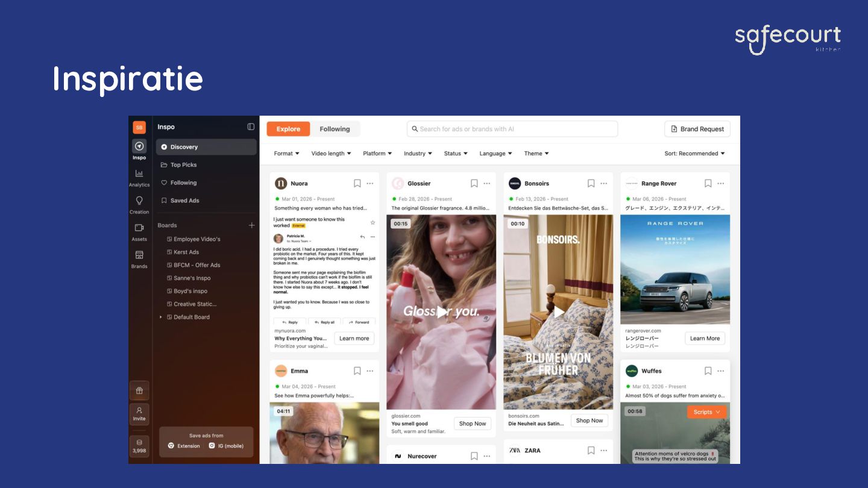The image size is (868, 488).
Task: Click the SB avatar badge
Action: [139, 127]
